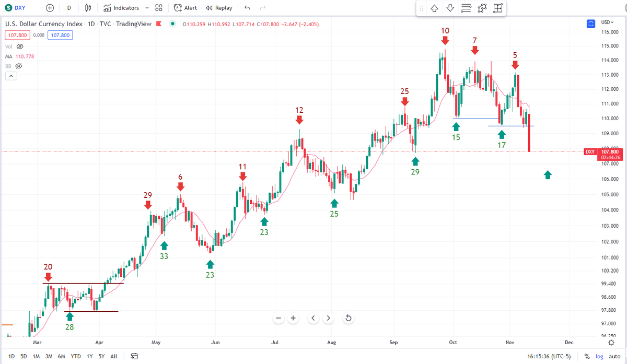Viewport: 627px width, 364px height.
Task: Open the go-to-date calendar icon
Action: [134, 356]
